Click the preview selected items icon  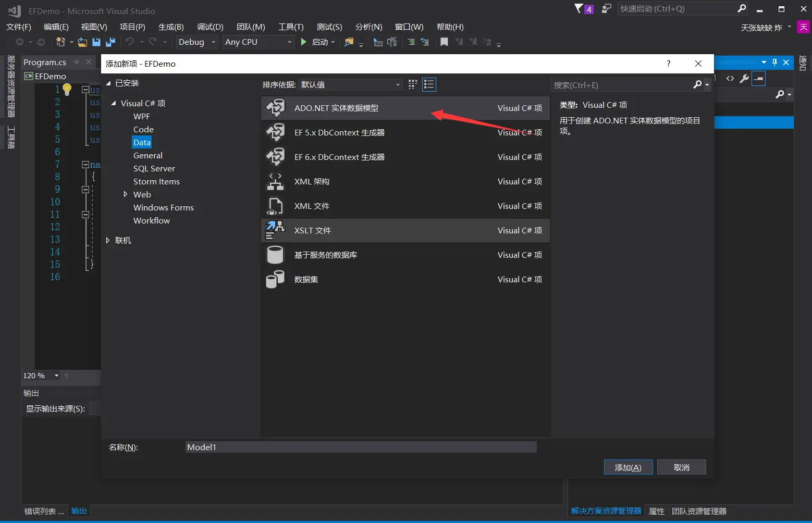(759, 79)
